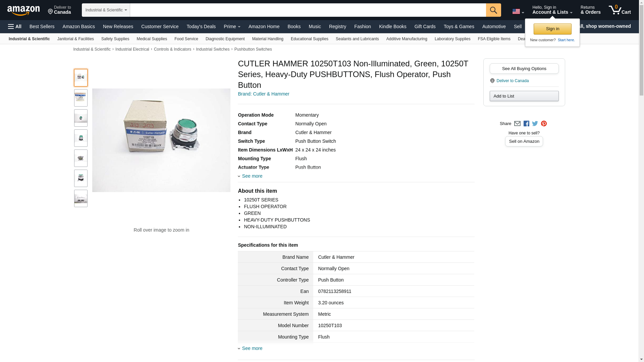This screenshot has height=362, width=644.
Task: Click See All Buying Options button
Action: click(524, 69)
